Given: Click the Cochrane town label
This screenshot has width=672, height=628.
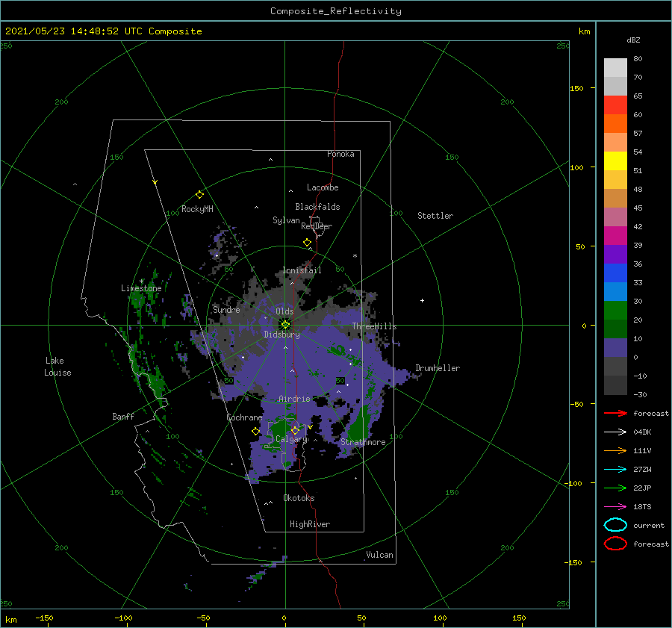Looking at the screenshot, I should coord(244,417).
